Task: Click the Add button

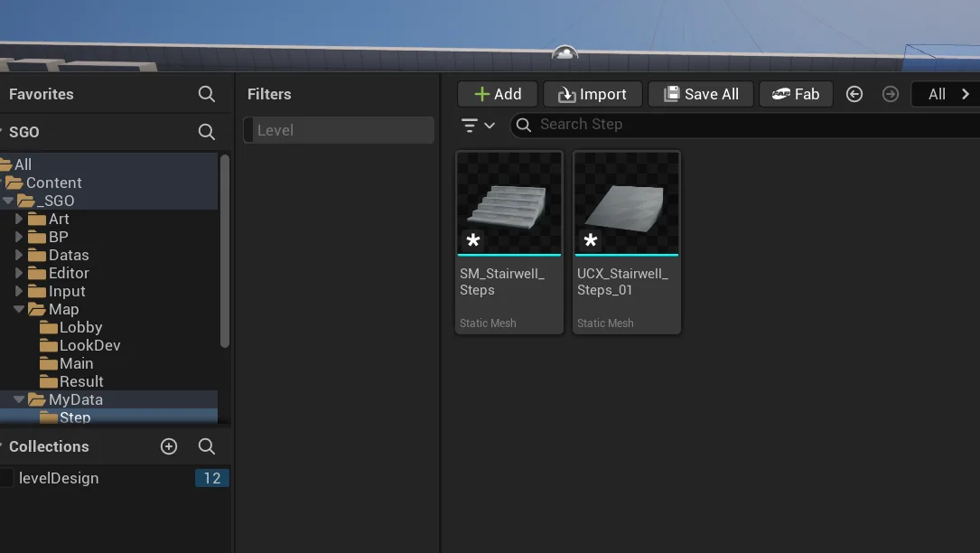Action: click(x=498, y=94)
